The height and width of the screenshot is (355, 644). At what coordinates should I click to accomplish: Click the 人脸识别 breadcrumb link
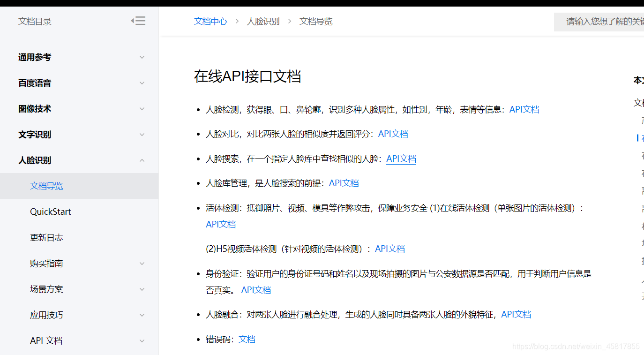point(263,21)
